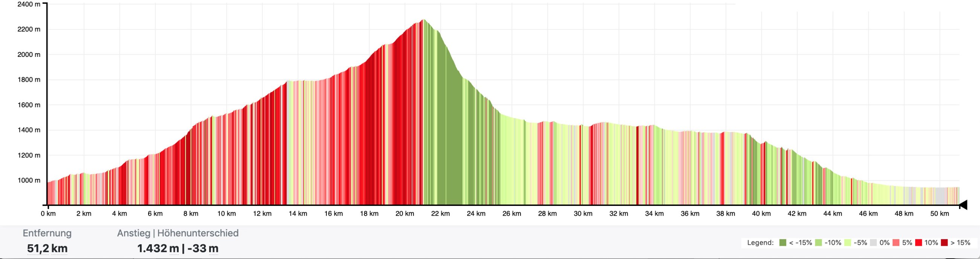The width and height of the screenshot is (980, 259).
Task: Click the 1000 m label on the elevation axis
Action: [29, 180]
